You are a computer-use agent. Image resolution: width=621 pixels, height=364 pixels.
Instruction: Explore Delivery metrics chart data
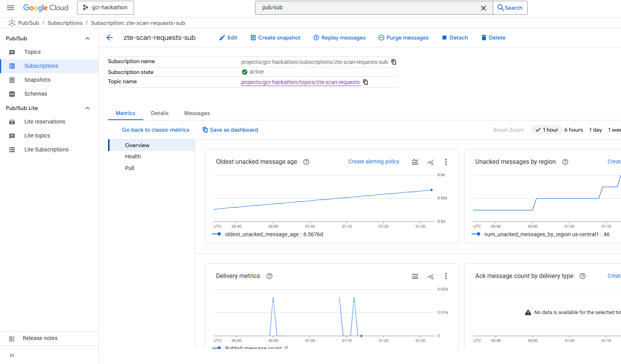coord(431,276)
